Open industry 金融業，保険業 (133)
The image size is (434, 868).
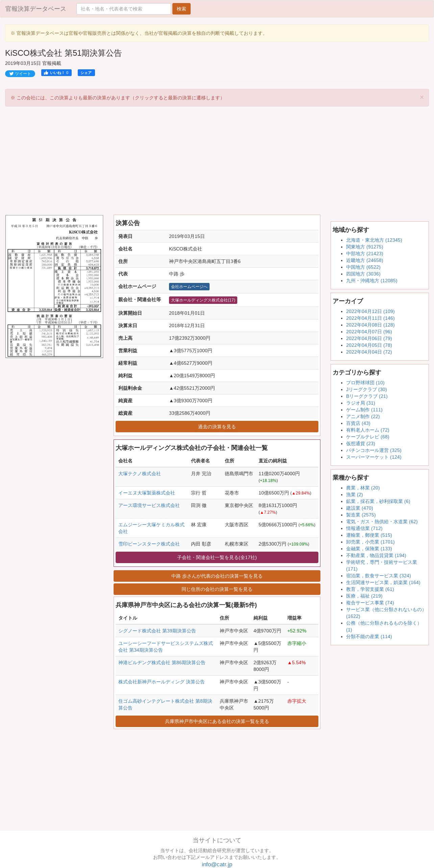[369, 549]
